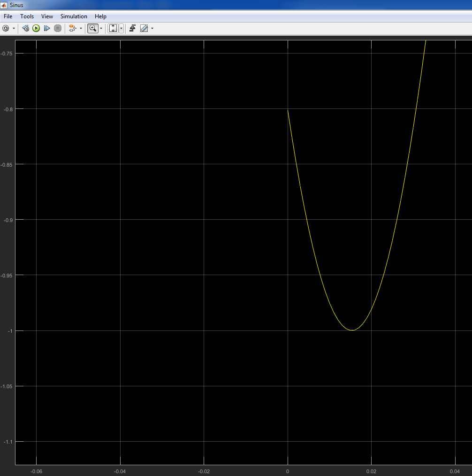
Task: Open the axis scaling dropdown arrow
Action: (x=122, y=28)
